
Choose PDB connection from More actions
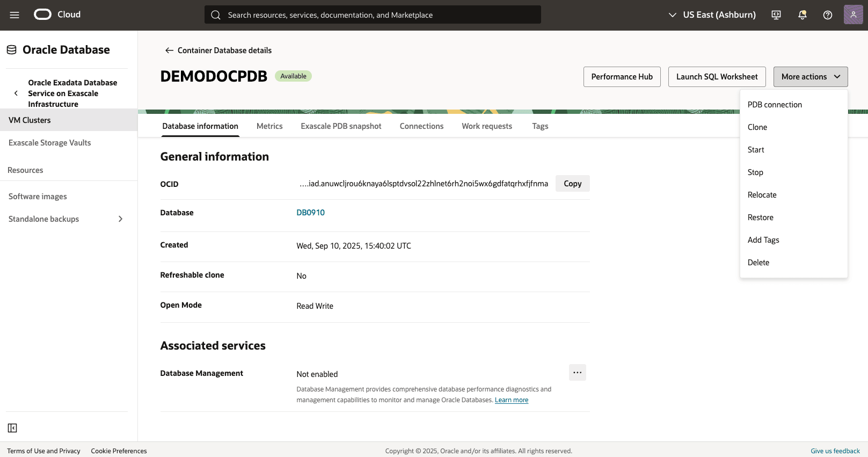794,105
